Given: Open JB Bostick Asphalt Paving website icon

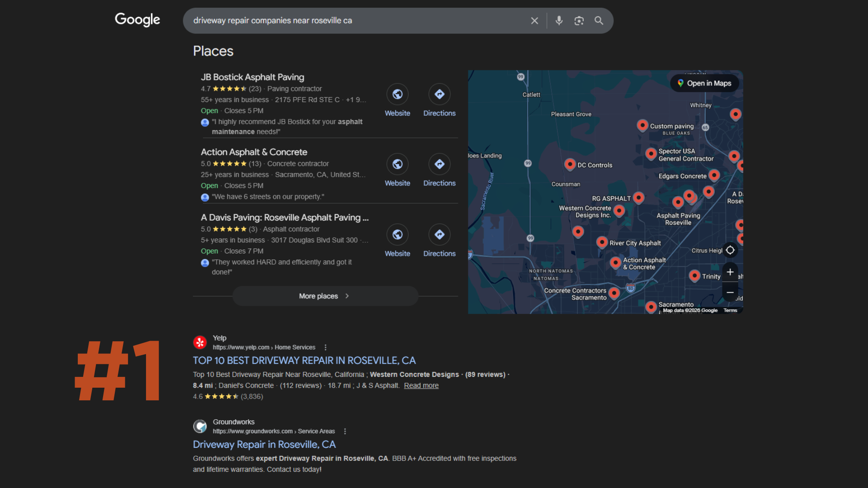Looking at the screenshot, I should click(397, 94).
